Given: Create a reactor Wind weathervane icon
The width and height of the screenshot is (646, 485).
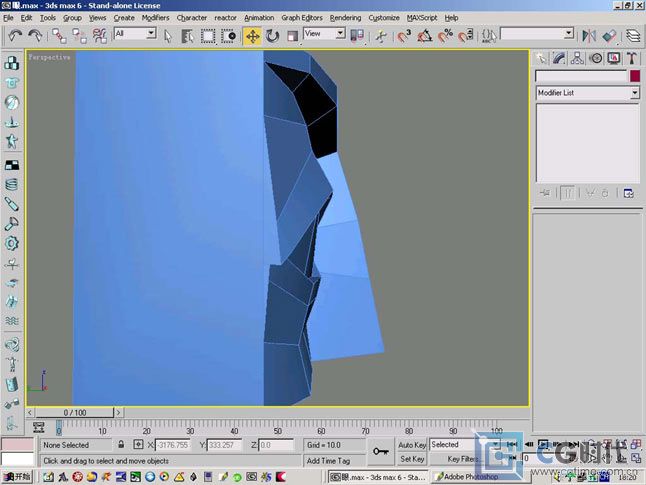Looking at the screenshot, I should pos(12,263).
